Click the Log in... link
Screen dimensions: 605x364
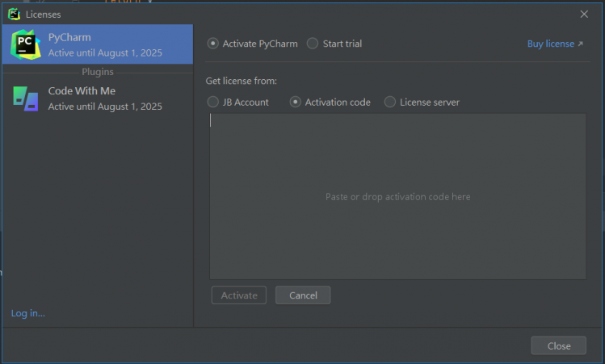coord(28,313)
